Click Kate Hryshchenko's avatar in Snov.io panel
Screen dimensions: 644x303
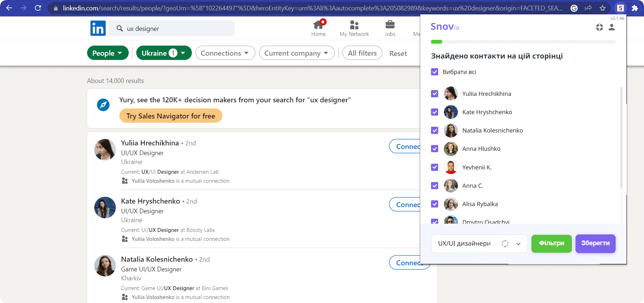tap(451, 112)
